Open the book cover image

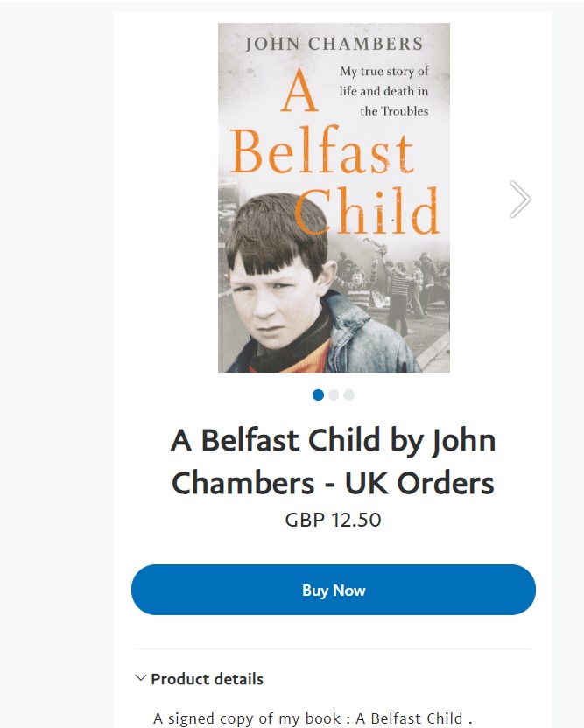(x=334, y=198)
